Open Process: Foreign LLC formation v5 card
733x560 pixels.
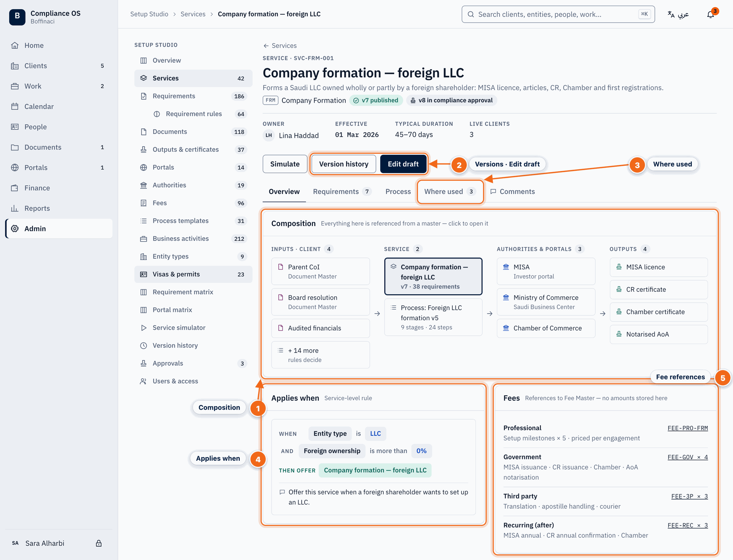coord(433,317)
